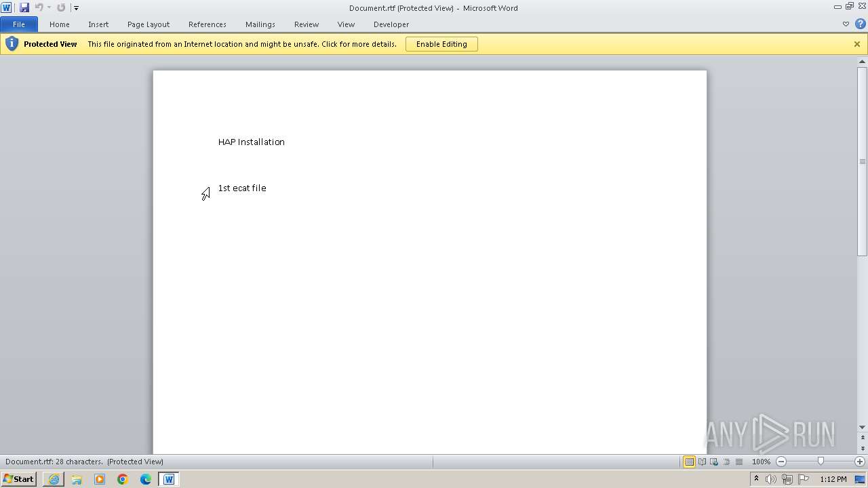Select Full Screen Reading view
This screenshot has width=868, height=488.
pos(702,462)
